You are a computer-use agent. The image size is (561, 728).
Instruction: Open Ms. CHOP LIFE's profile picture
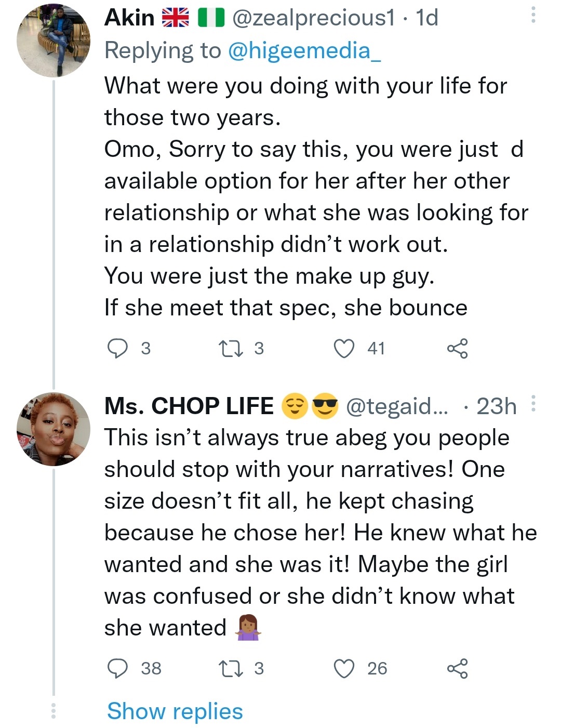click(54, 429)
